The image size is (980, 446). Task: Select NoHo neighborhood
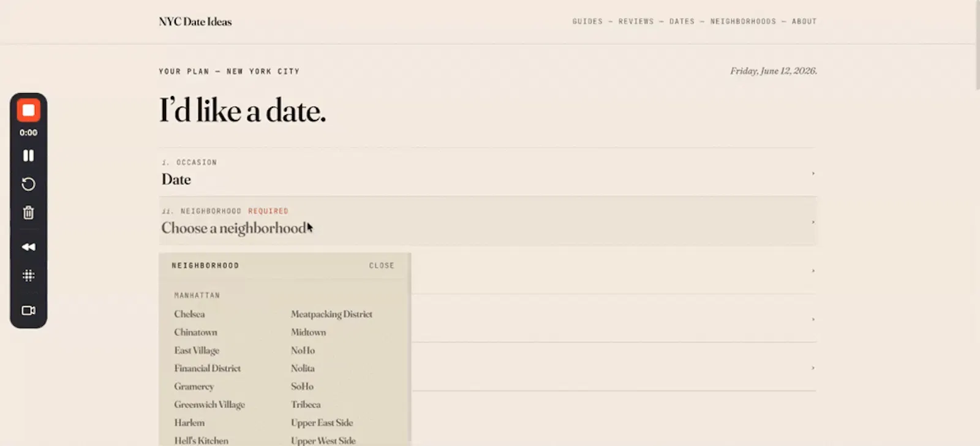[x=303, y=350]
